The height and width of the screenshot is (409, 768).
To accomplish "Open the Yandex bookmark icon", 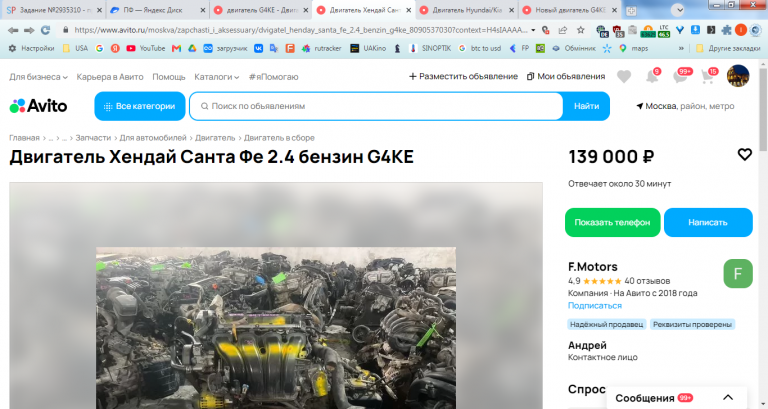I will tap(115, 48).
